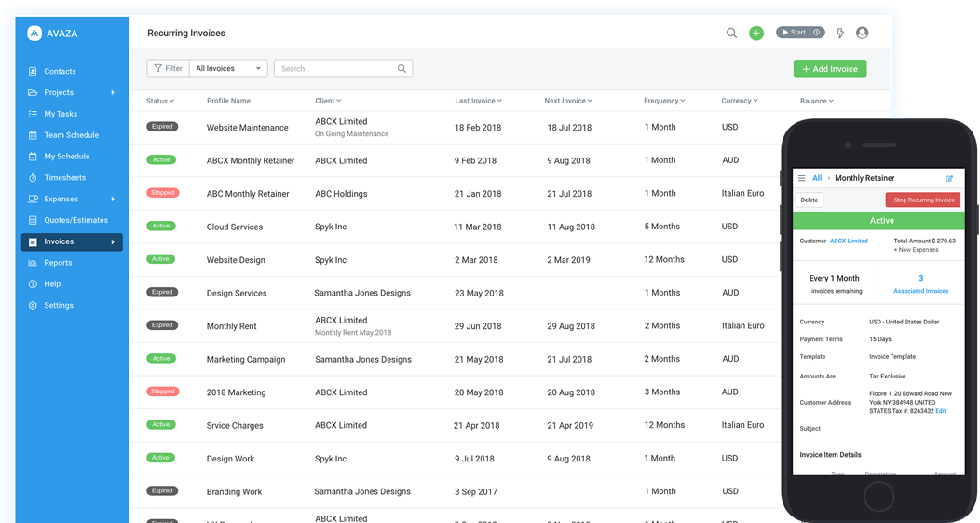980x523 pixels.
Task: Open the Marketing Campaign profile
Action: tap(246, 360)
